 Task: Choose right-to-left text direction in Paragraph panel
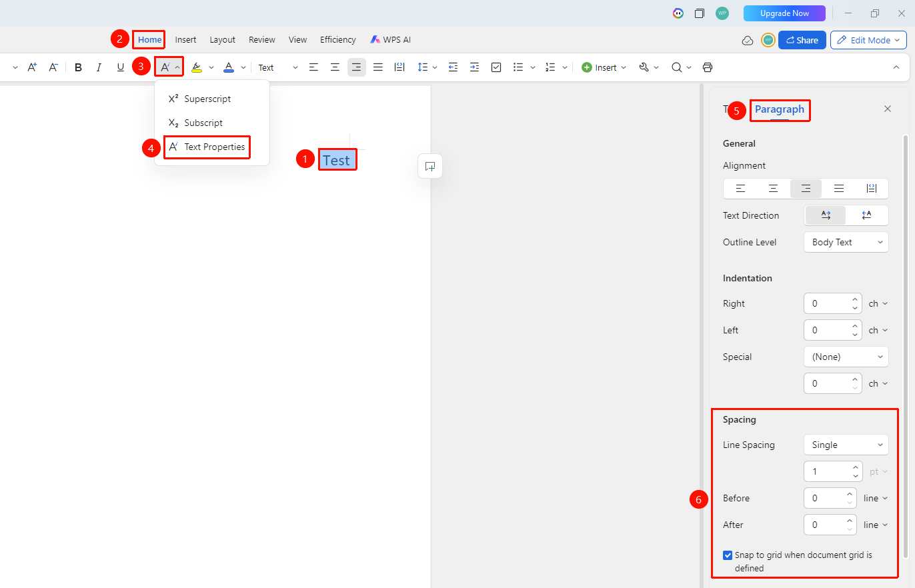click(x=866, y=215)
